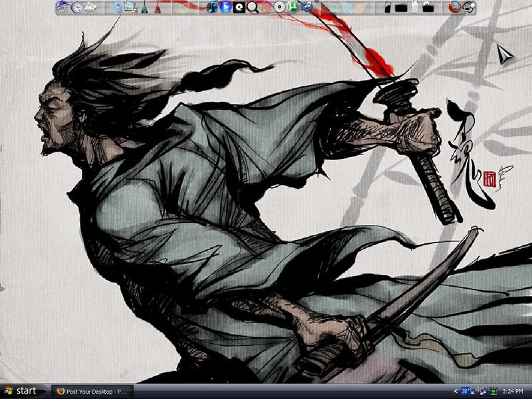Open the second wide black folder icon

pyautogui.click(x=401, y=8)
